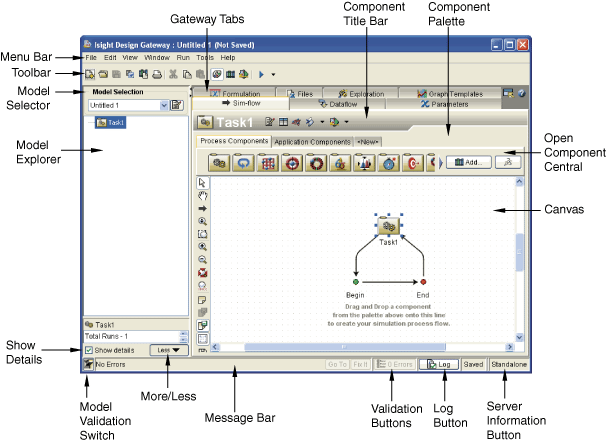
Task: Click the zoom-in magnifier on canvas toolbar
Action: tap(202, 247)
